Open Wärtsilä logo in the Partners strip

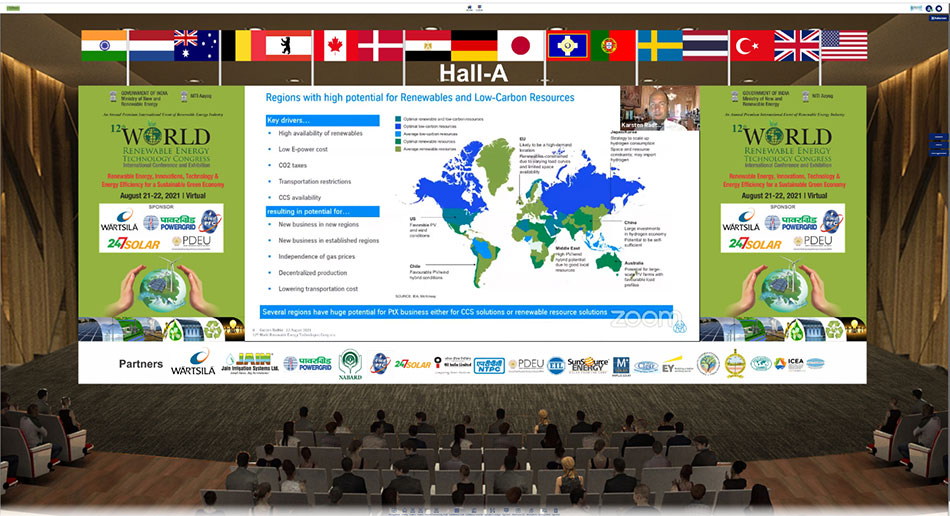click(193, 362)
